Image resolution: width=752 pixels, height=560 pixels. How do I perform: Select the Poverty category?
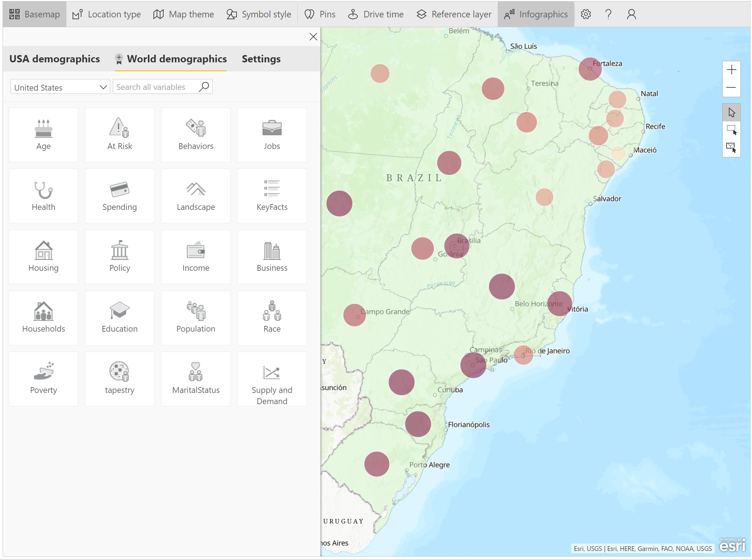[44, 379]
